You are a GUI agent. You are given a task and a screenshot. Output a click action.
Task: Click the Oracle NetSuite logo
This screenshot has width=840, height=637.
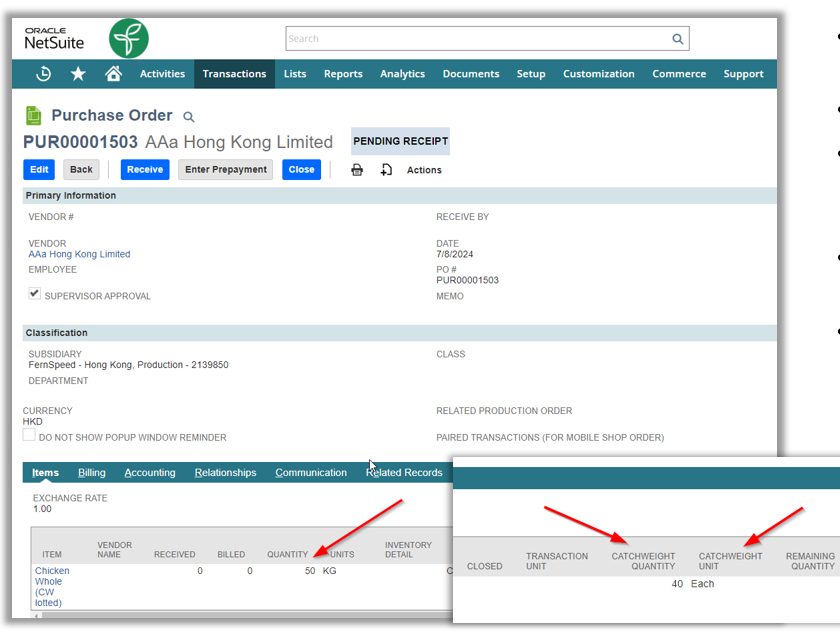(54, 39)
